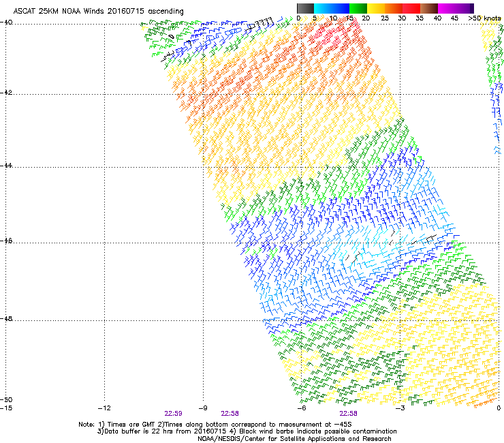This screenshot has height=443, width=504.
Task: Click the "-48" latitude axis label
Action: coord(6,319)
